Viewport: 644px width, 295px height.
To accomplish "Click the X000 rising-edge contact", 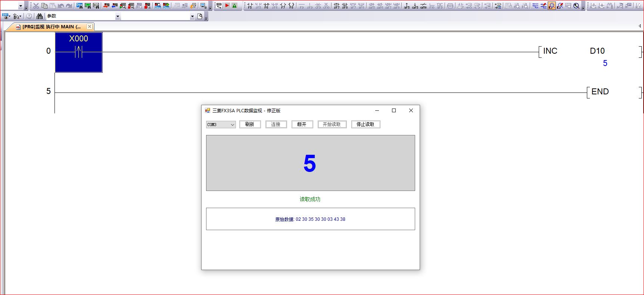I will pos(79,52).
